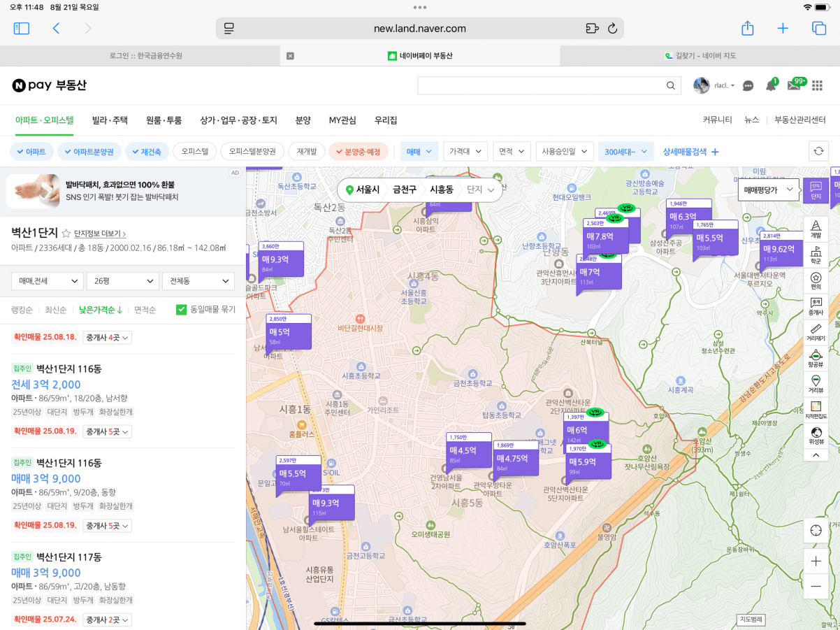Uncheck the 동일매물 묶기 checkbox

coord(181,309)
